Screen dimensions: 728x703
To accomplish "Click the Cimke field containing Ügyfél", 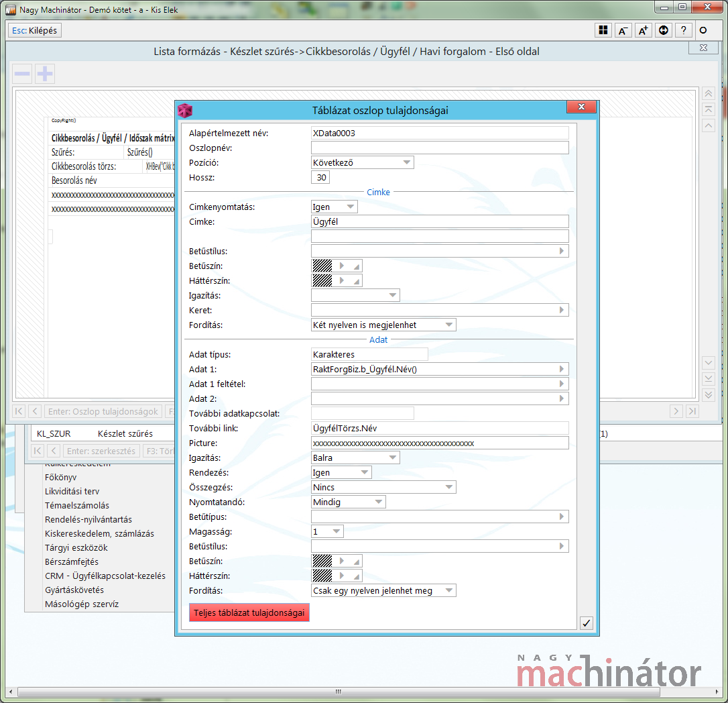I will [x=440, y=221].
